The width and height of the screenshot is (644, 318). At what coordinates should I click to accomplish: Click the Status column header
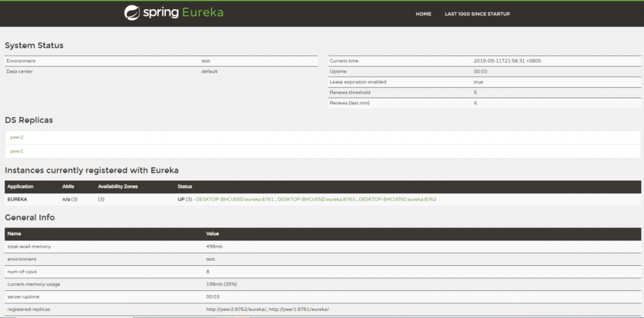click(185, 187)
